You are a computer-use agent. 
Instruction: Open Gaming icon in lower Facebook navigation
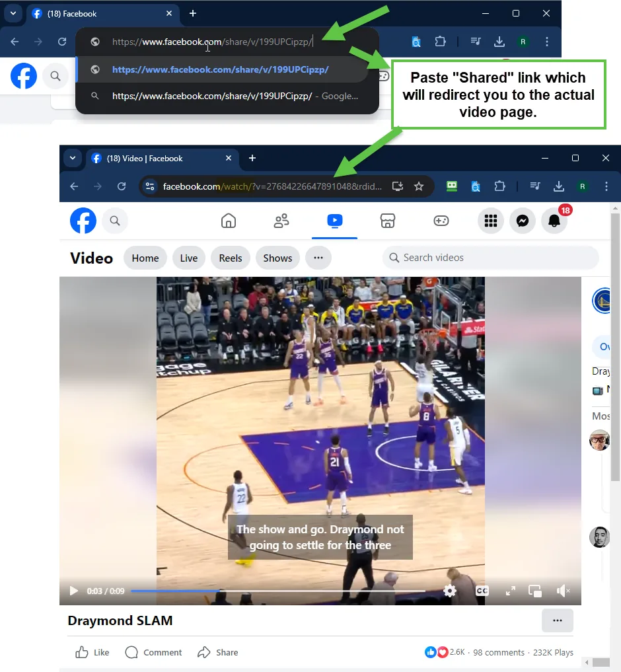(x=441, y=221)
